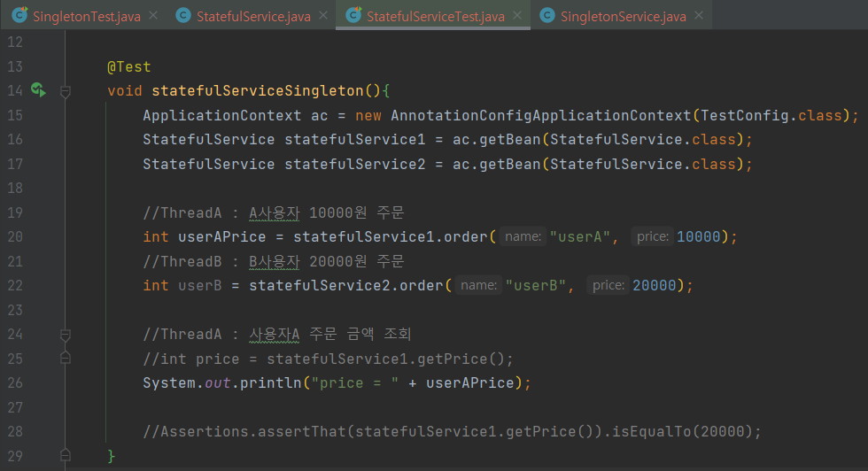Open the SingletonService.java tab
The width and height of the screenshot is (868, 471).
pos(623,16)
